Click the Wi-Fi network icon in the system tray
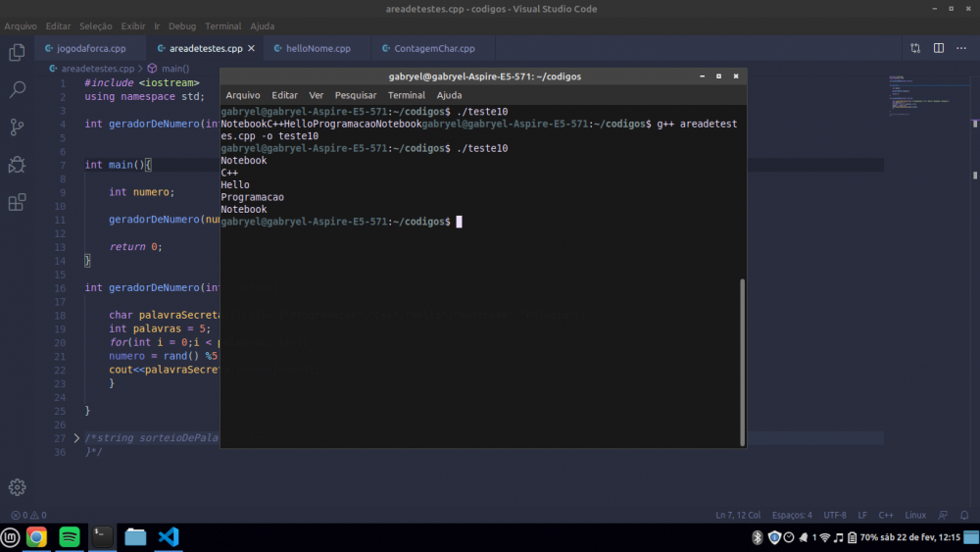Viewport: 980px width, 552px height. click(825, 537)
